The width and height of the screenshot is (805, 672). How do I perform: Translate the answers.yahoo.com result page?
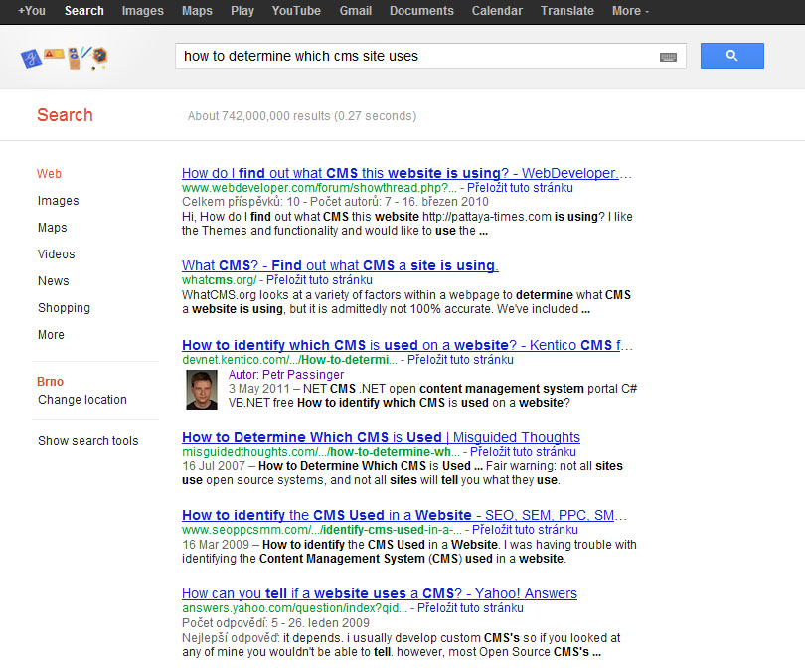point(470,608)
